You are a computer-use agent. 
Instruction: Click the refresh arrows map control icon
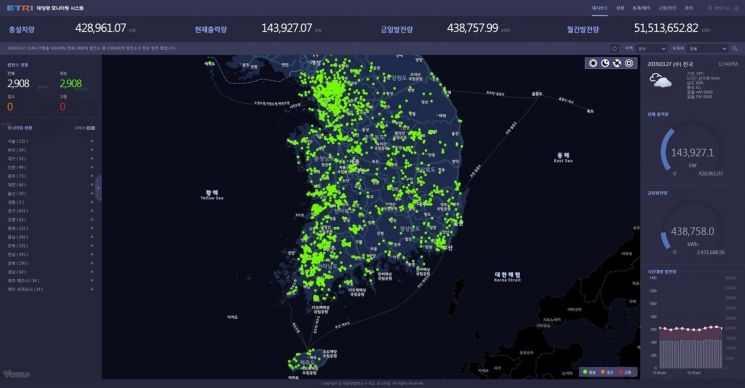617,63
